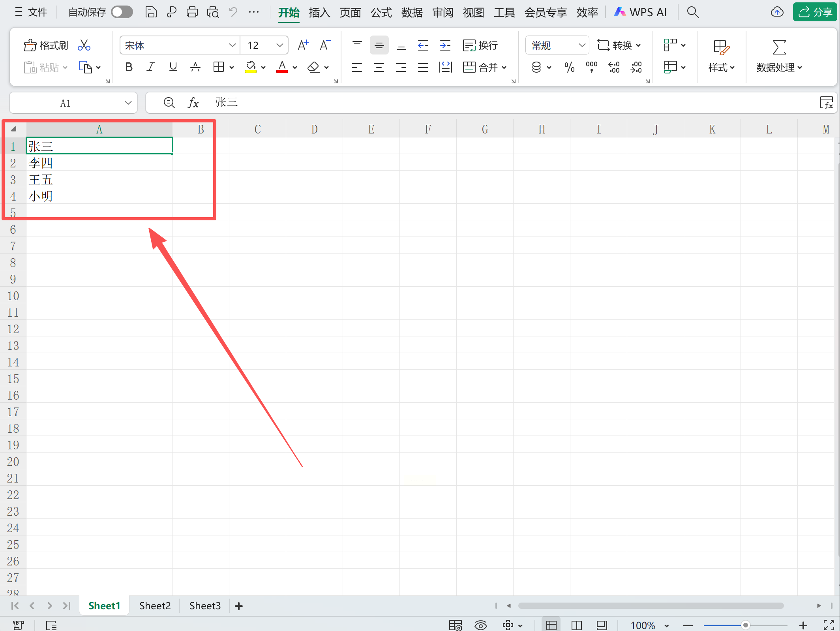Apply strikethrough text formatting icon
840x631 pixels.
[195, 67]
